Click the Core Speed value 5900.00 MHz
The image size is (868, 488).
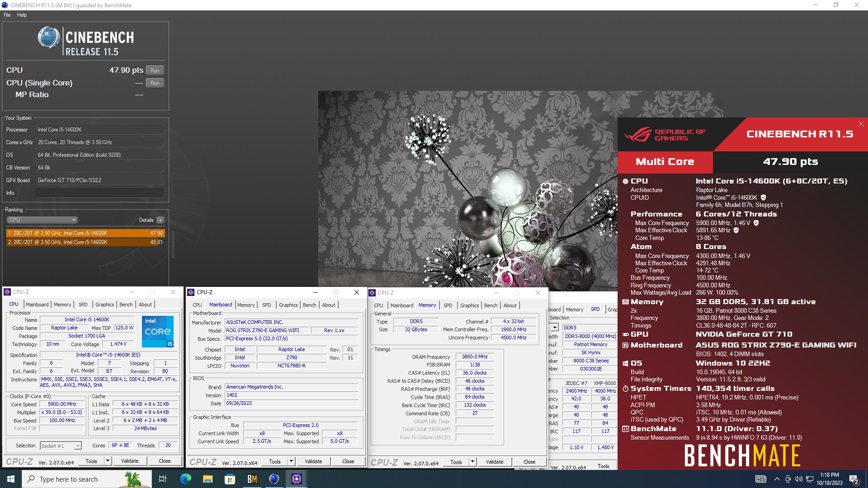62,404
